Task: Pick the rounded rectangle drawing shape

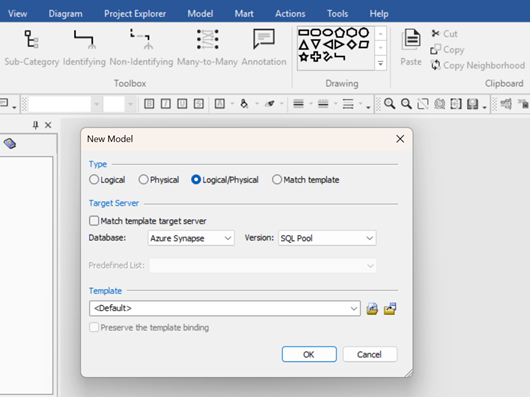Action: coord(315,33)
